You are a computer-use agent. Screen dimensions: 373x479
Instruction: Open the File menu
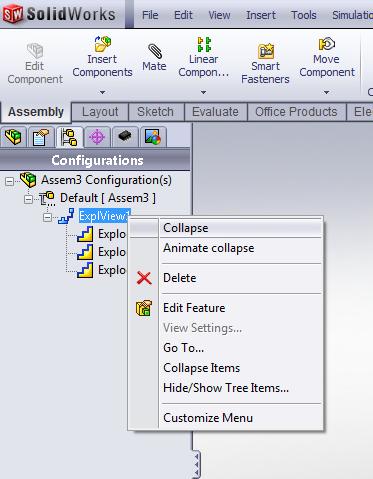(150, 15)
